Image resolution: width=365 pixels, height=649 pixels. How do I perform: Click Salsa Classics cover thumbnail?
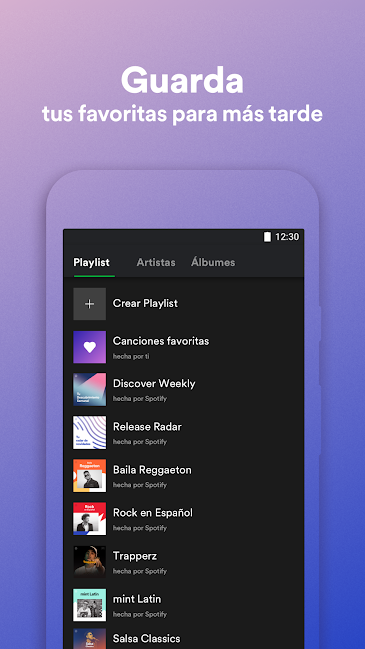(89, 639)
